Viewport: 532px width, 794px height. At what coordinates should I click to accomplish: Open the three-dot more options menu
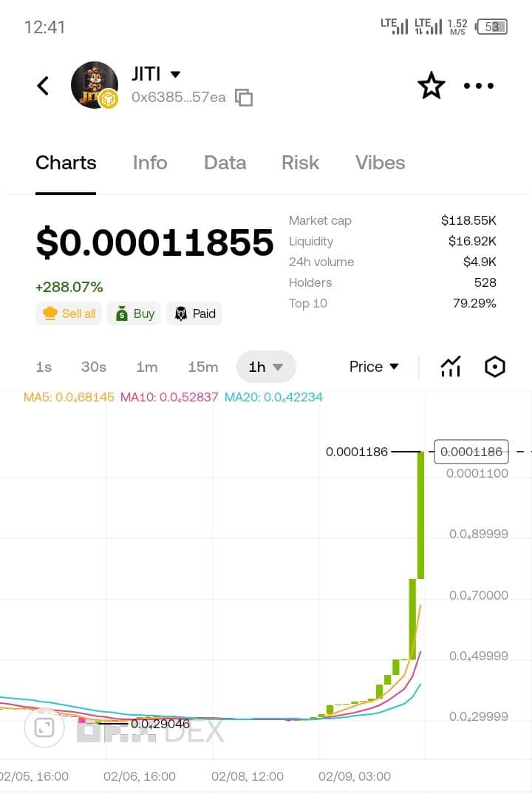478,86
